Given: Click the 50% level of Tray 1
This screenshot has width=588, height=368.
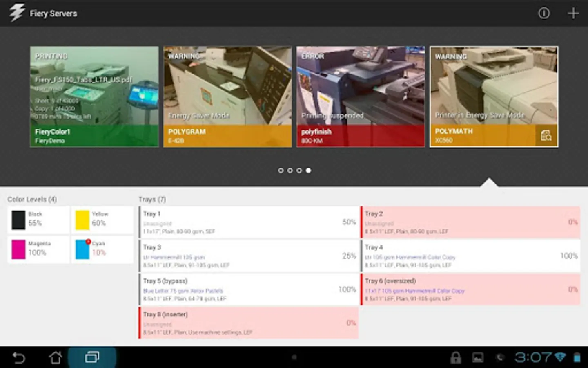Looking at the screenshot, I should (349, 222).
